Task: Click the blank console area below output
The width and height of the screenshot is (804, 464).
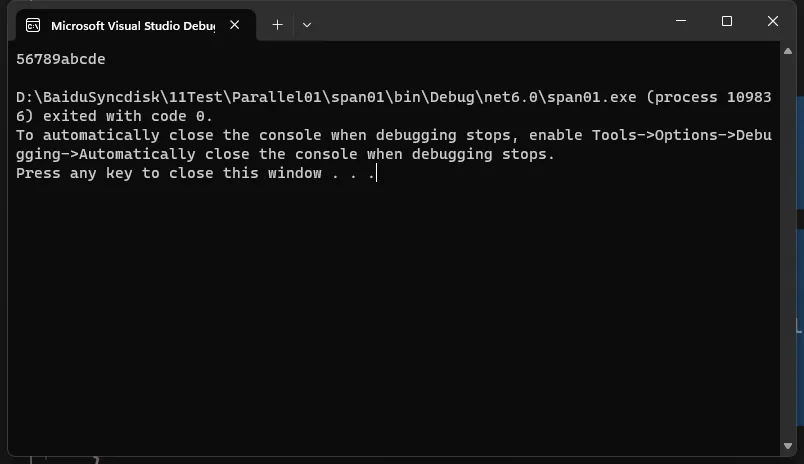Action: [395, 318]
